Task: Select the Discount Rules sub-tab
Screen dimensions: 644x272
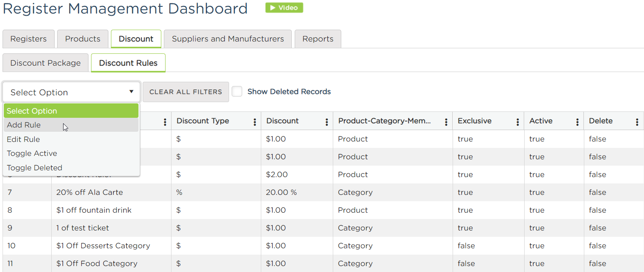Action: pyautogui.click(x=128, y=63)
